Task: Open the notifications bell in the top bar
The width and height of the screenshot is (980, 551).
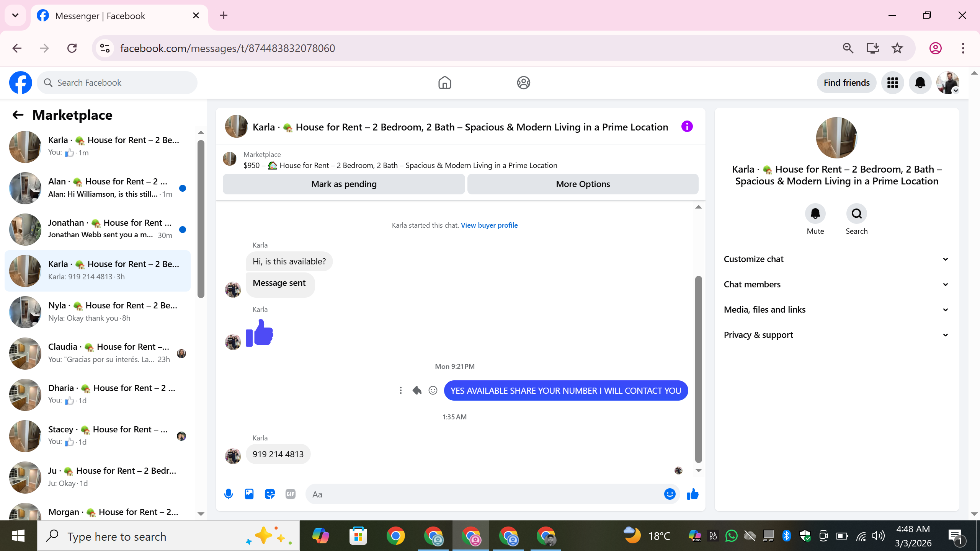Action: click(920, 83)
